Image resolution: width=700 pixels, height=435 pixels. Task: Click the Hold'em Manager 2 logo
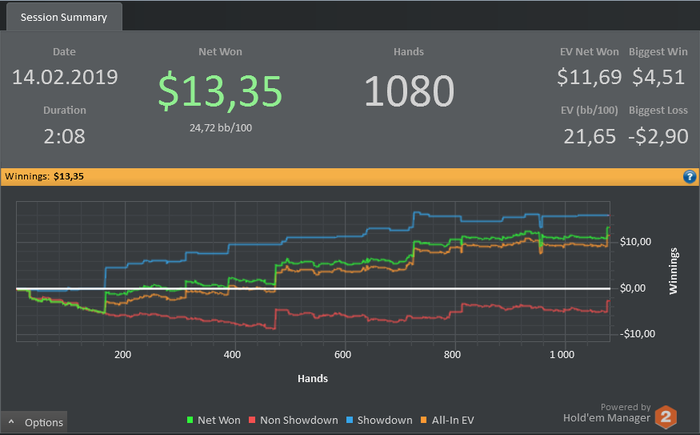click(x=666, y=417)
